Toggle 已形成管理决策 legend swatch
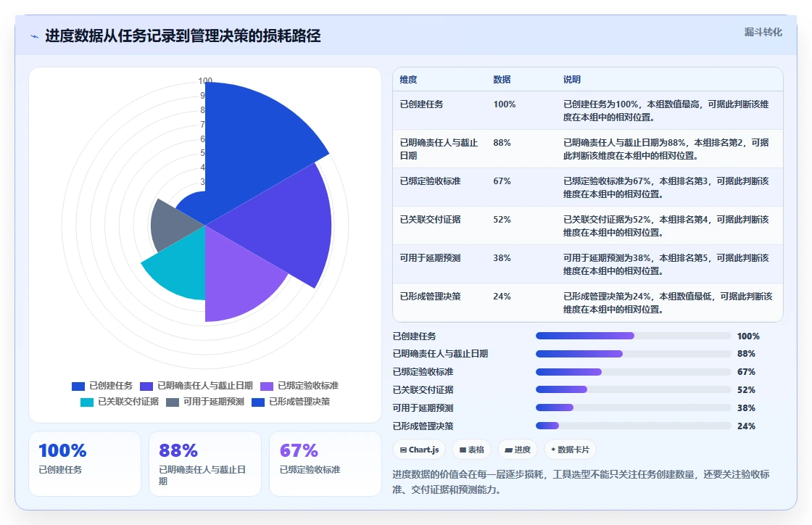This screenshot has width=812, height=525. [258, 402]
